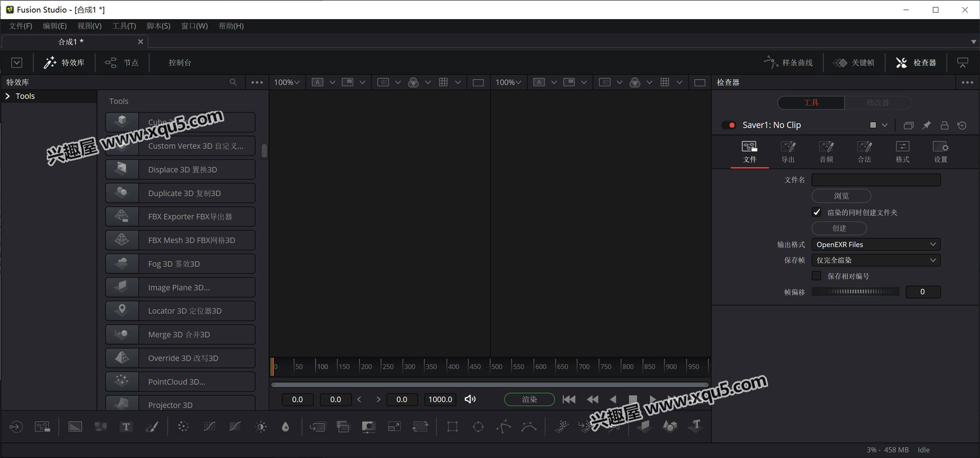Select the Merge 3D 合并3D tool

180,334
